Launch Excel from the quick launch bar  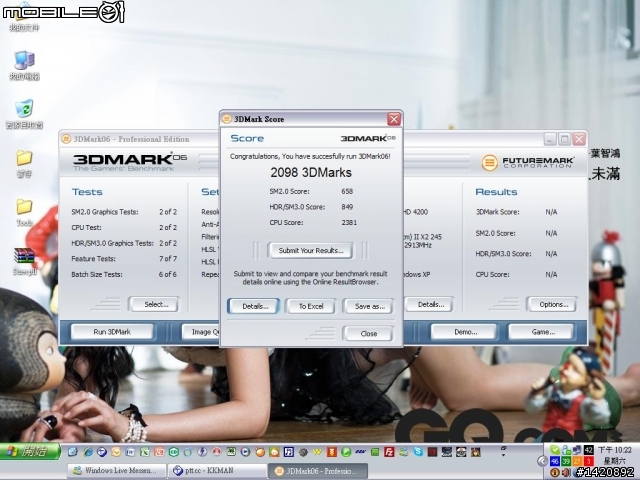[x=144, y=452]
